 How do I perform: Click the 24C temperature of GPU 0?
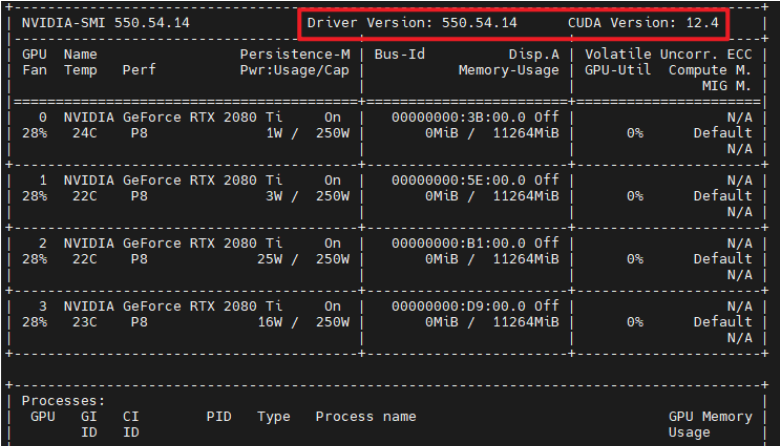pyautogui.click(x=85, y=133)
